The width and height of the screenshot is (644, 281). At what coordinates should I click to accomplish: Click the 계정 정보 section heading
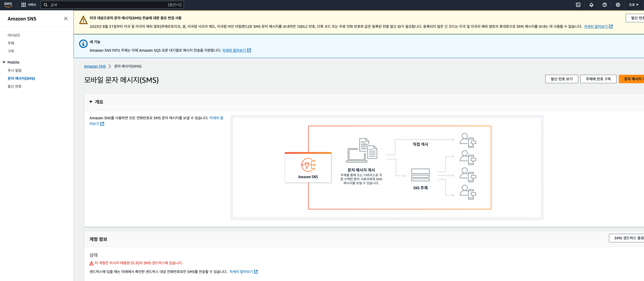tap(98, 239)
